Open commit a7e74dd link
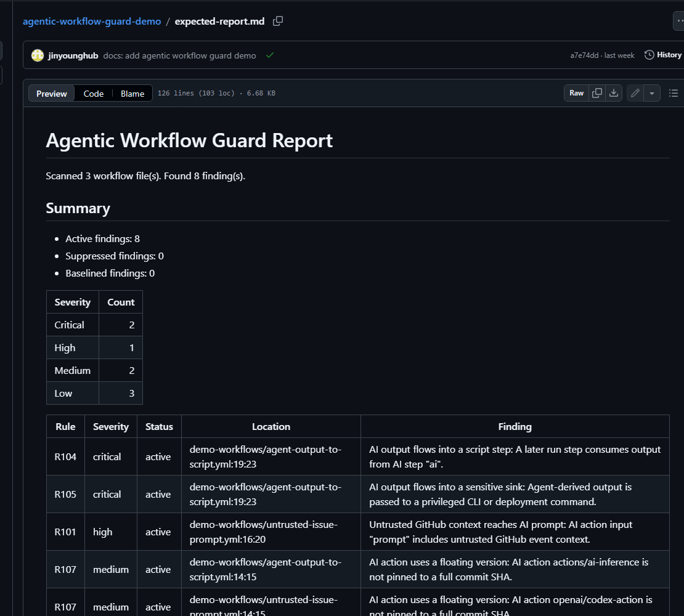Viewport: 684px width, 616px height. coord(584,55)
